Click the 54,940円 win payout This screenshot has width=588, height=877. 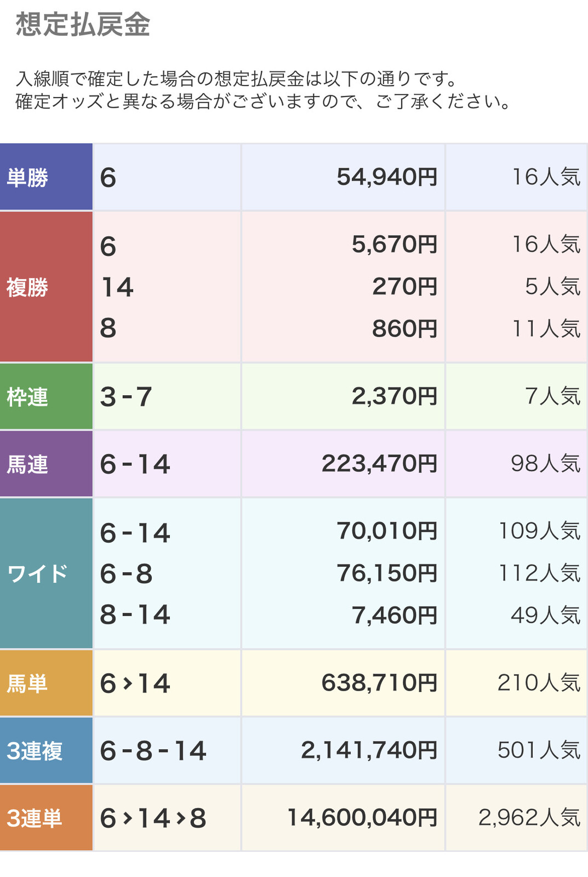click(x=387, y=177)
